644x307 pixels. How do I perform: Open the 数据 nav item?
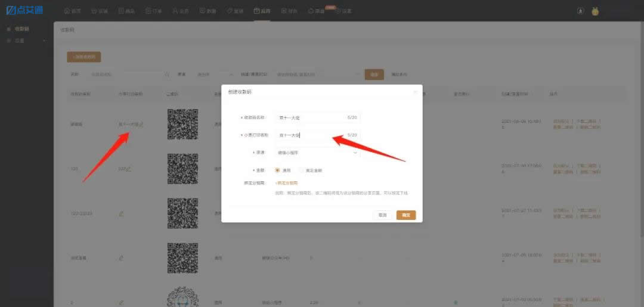pyautogui.click(x=208, y=11)
